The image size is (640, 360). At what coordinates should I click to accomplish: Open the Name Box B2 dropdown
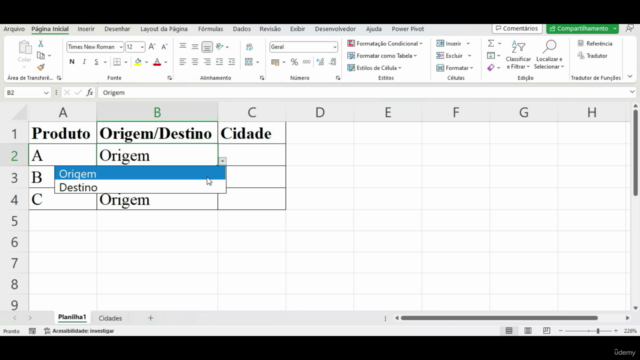(x=46, y=93)
